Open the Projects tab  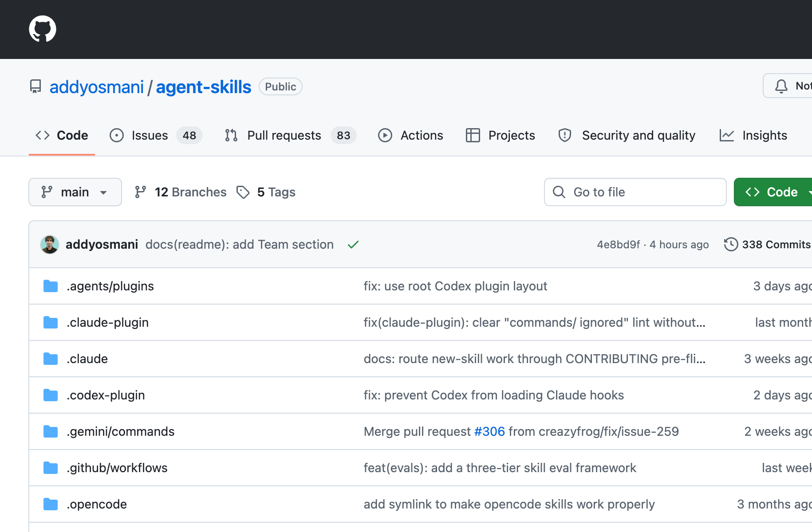tap(501, 135)
